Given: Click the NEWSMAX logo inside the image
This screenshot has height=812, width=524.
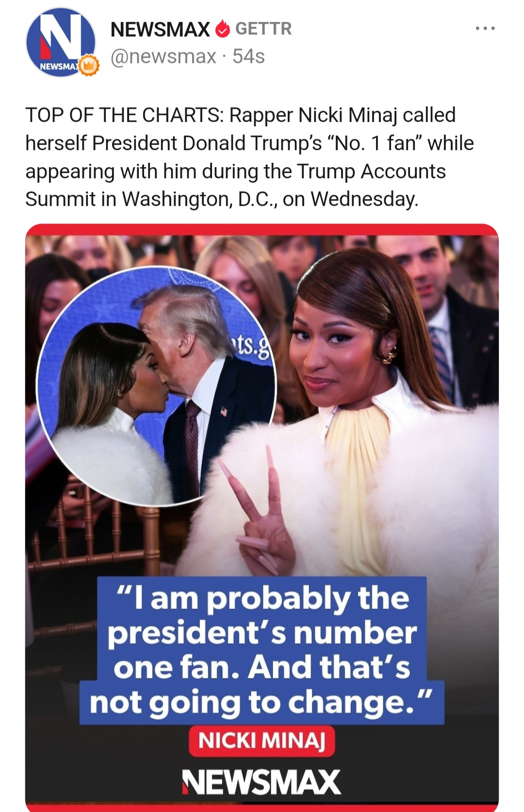Looking at the screenshot, I should 261,782.
